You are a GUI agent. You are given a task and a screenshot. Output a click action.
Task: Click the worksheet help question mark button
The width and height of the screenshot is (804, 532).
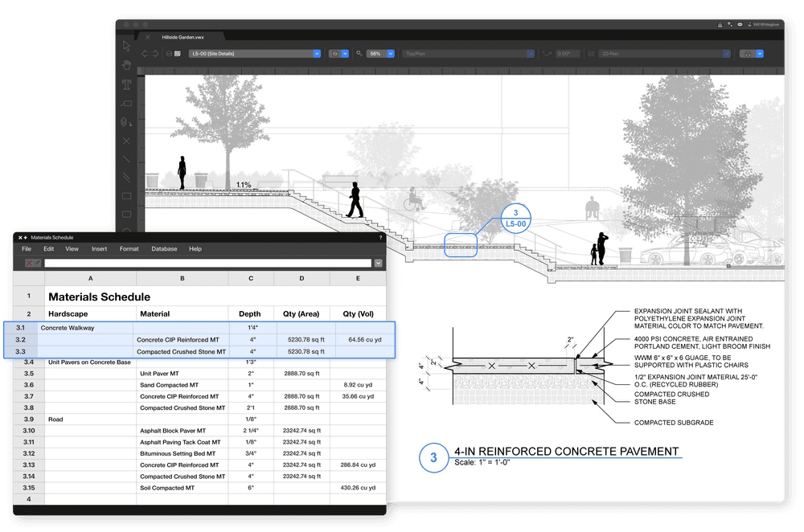(380, 238)
